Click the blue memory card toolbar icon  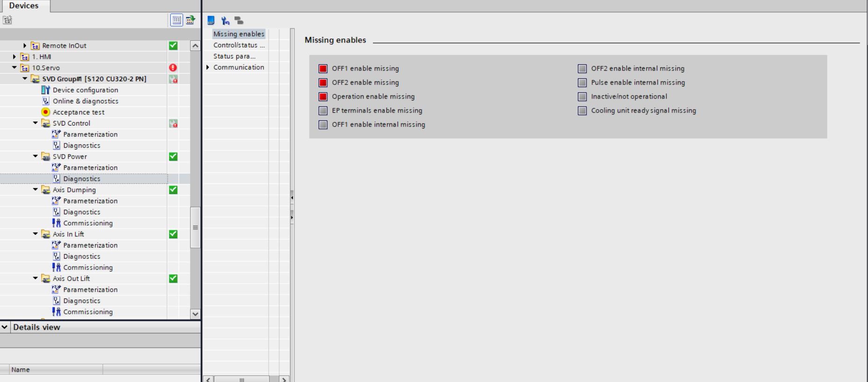click(211, 21)
